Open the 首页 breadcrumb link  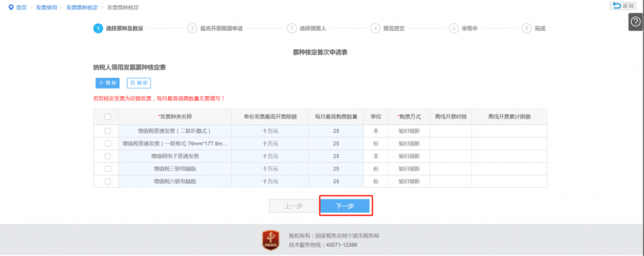coord(21,7)
